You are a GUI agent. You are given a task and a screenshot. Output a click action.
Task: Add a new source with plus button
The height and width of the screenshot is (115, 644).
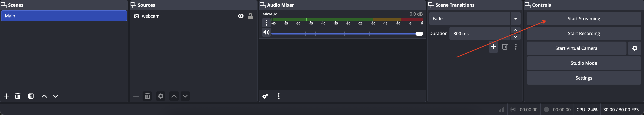[x=136, y=96]
